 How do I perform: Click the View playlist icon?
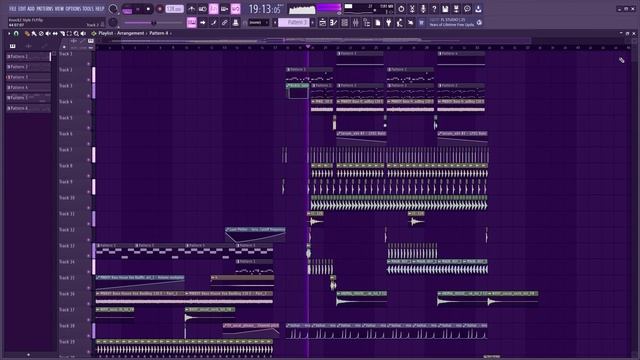point(322,23)
